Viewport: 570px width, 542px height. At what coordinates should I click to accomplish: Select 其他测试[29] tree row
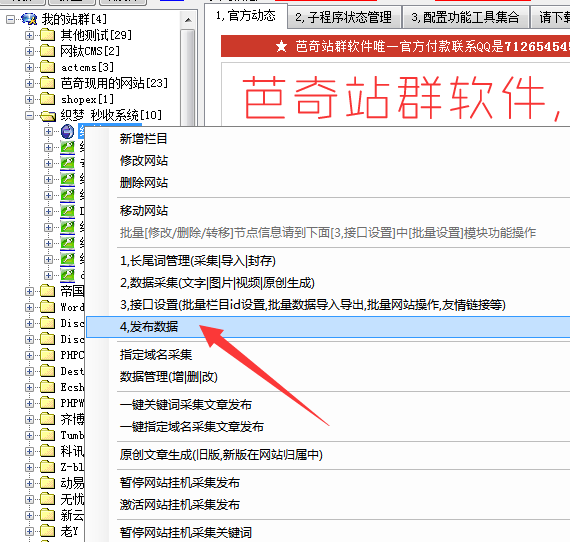coord(96,35)
